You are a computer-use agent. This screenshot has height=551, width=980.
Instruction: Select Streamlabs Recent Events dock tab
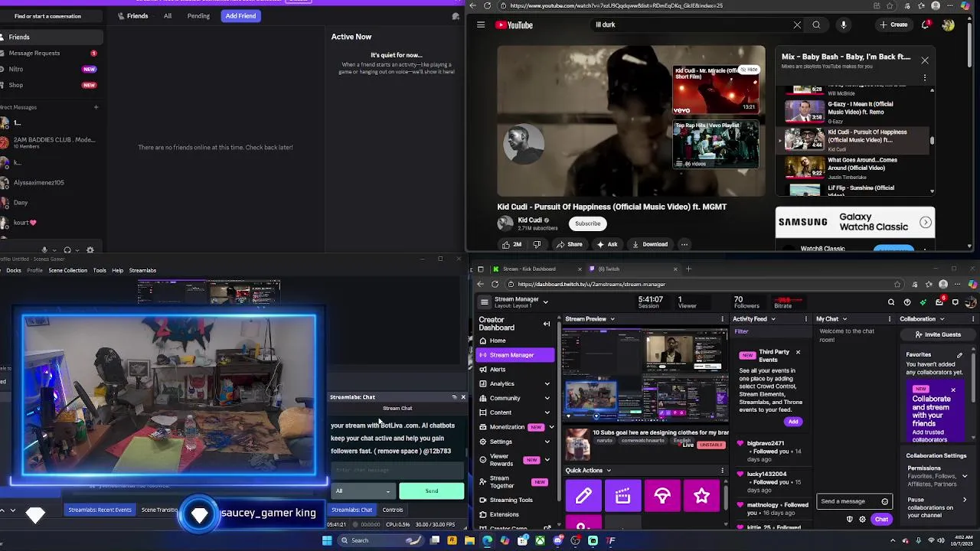(x=100, y=510)
